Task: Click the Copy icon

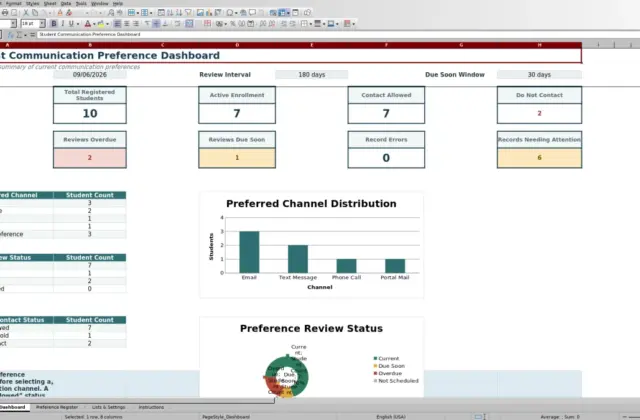Action: tap(35, 13)
